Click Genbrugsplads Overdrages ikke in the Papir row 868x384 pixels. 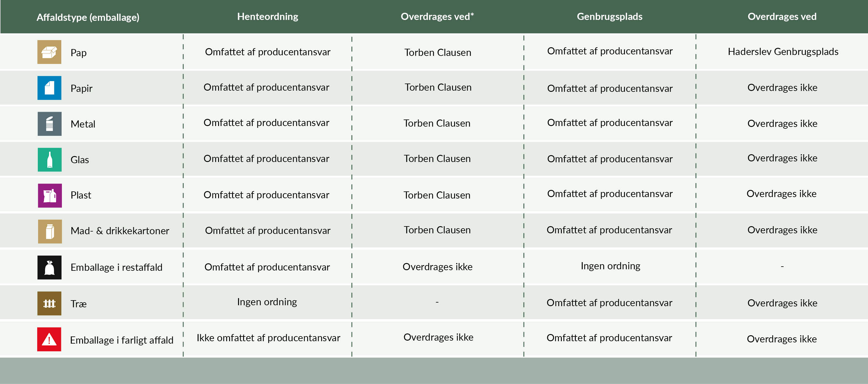[x=782, y=88]
